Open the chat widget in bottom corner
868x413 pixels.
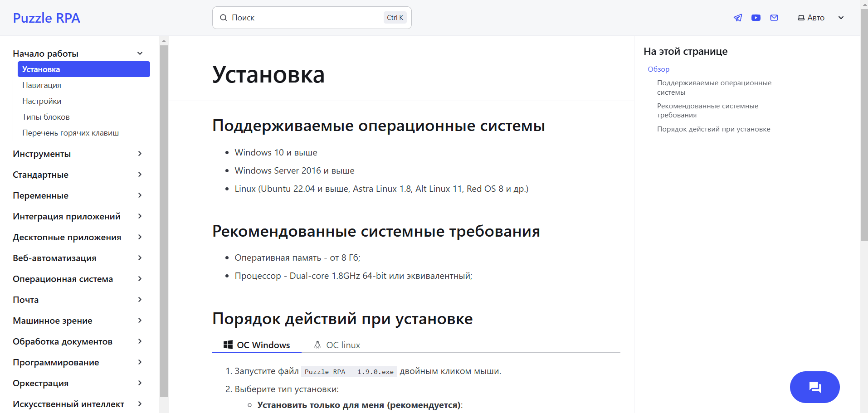click(x=814, y=387)
